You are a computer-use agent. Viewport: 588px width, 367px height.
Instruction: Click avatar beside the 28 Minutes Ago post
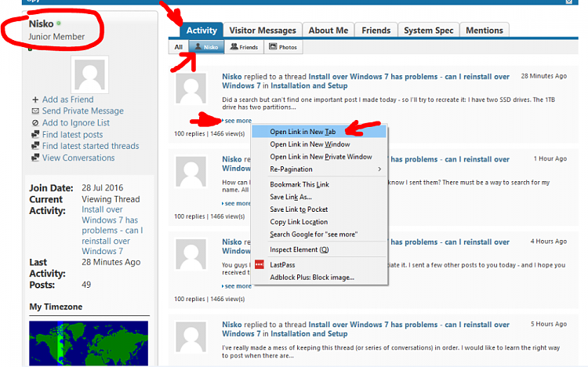pyautogui.click(x=191, y=89)
